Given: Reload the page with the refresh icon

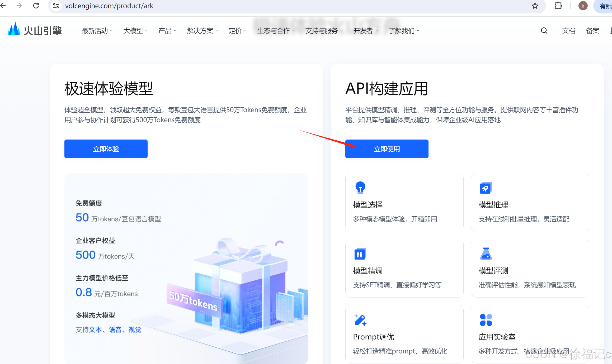Looking at the screenshot, I should coord(36,6).
